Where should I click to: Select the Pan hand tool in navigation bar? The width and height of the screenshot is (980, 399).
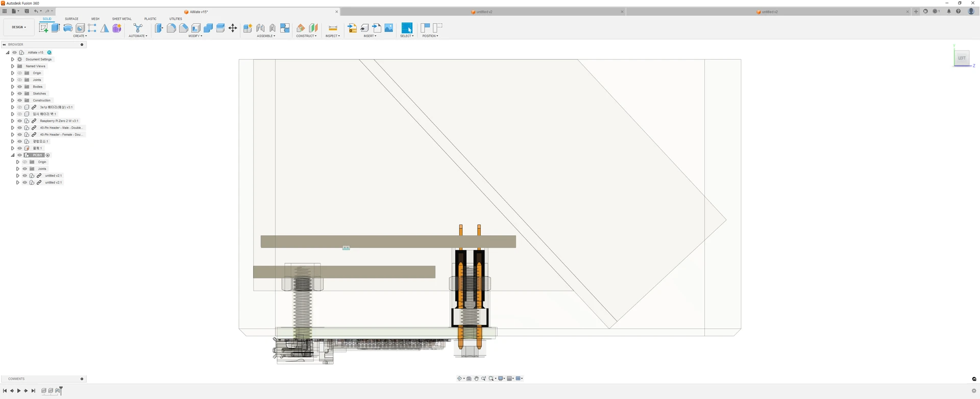(476, 379)
